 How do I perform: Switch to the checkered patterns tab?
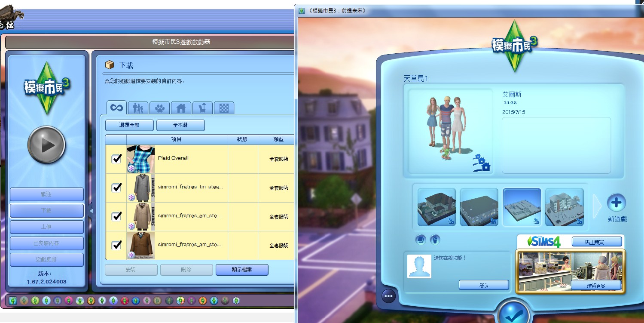click(x=224, y=108)
